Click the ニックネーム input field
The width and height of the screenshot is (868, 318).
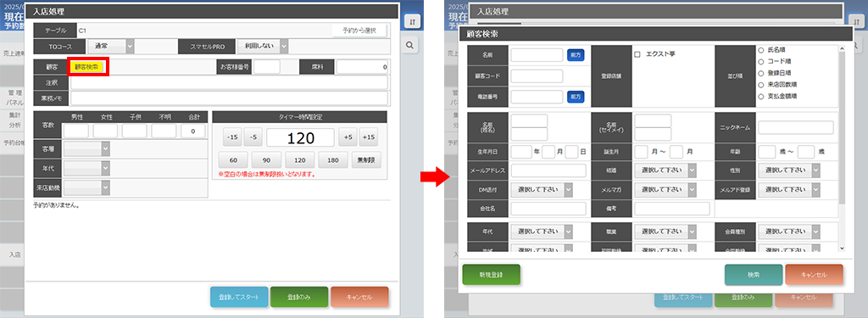coord(795,127)
